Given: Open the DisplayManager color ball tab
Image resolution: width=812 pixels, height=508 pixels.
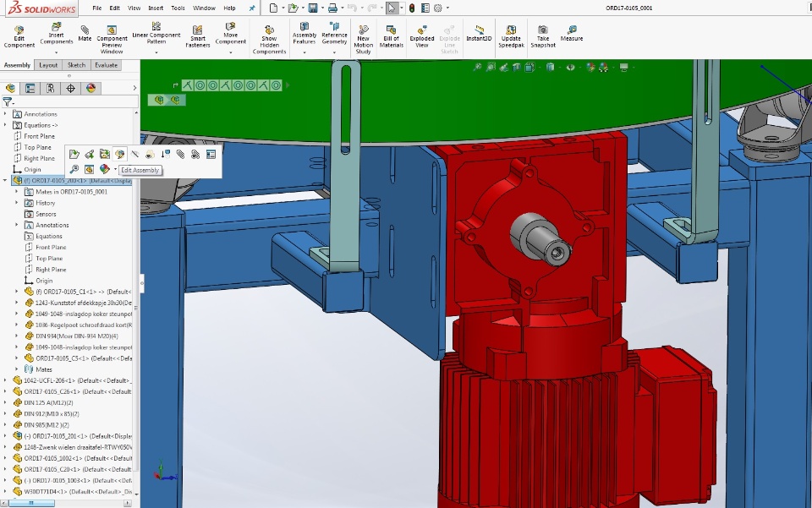Looking at the screenshot, I should (x=91, y=89).
